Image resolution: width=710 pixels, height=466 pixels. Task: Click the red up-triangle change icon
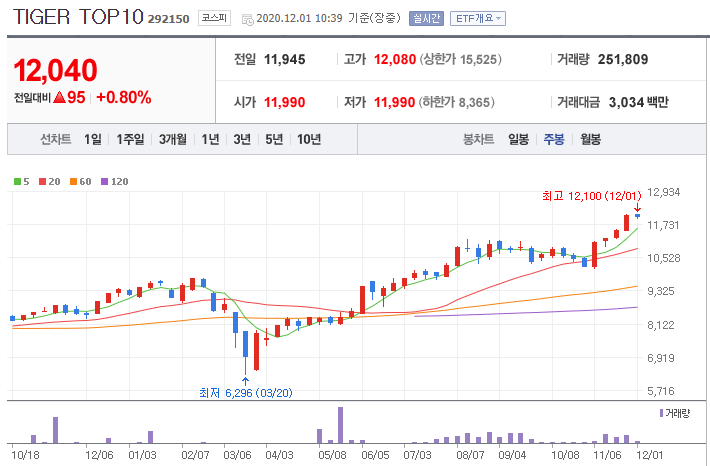59,97
